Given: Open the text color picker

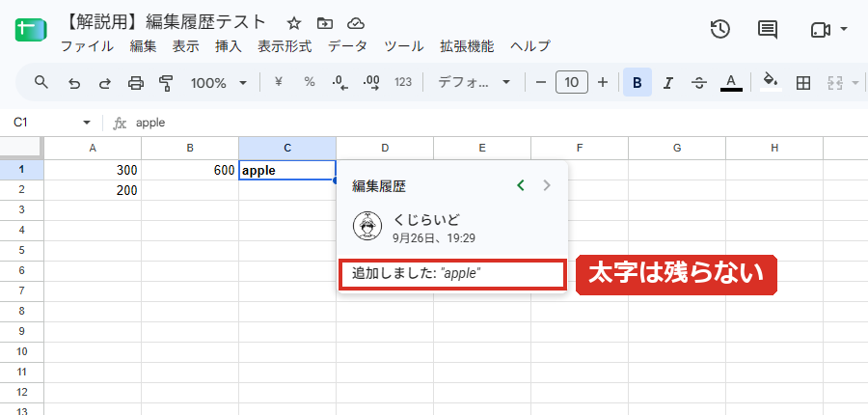Looking at the screenshot, I should pos(731,83).
